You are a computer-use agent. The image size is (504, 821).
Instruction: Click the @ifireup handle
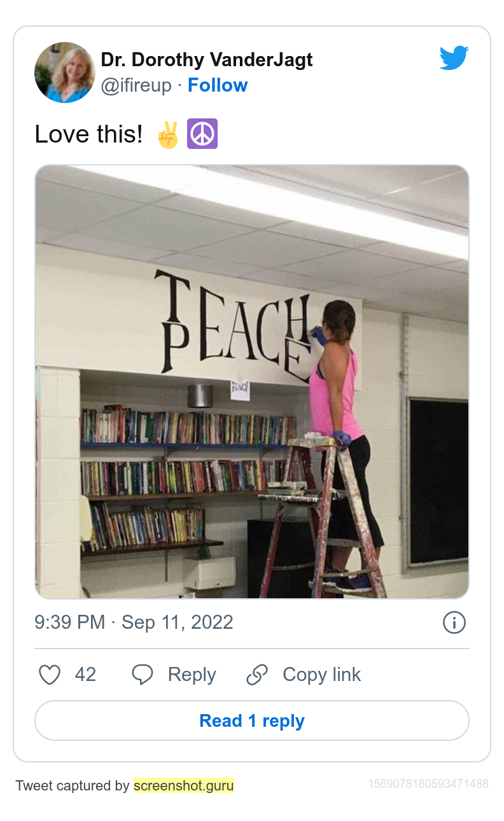coord(136,85)
